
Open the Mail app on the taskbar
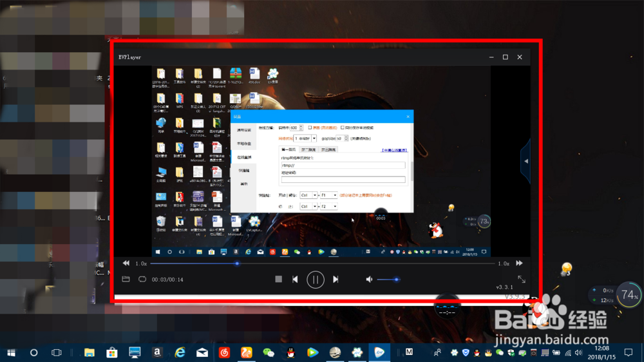coord(202,352)
